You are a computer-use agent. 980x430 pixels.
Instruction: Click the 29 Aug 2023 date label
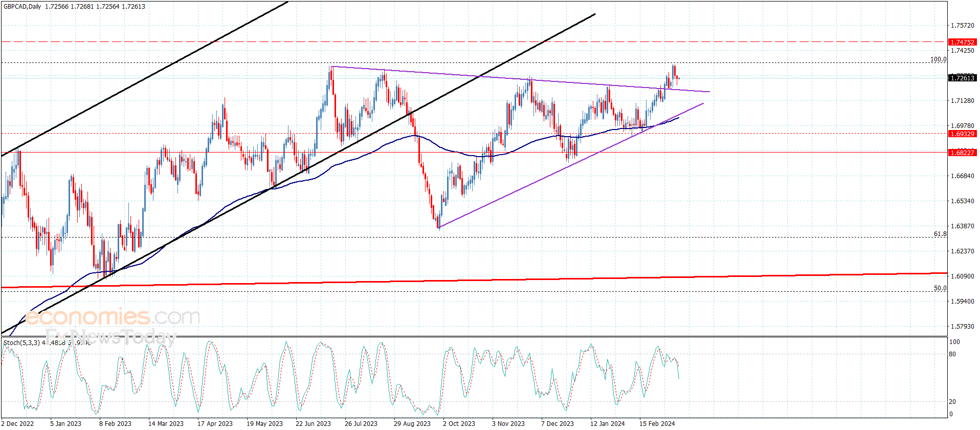[412, 423]
